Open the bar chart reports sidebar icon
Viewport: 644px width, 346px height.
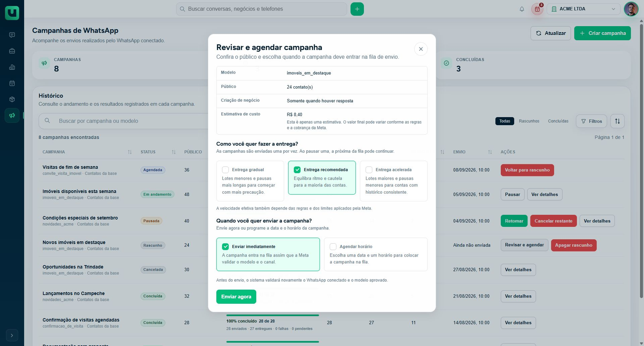click(12, 67)
